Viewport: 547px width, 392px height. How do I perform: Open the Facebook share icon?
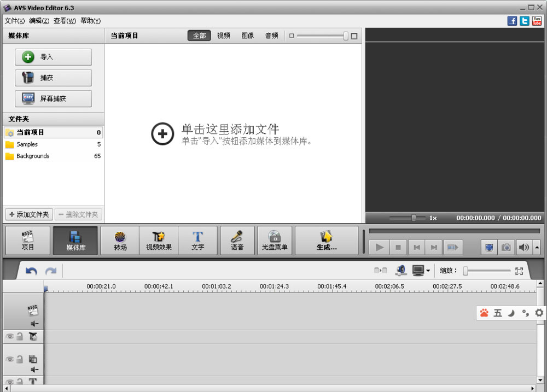(x=512, y=21)
